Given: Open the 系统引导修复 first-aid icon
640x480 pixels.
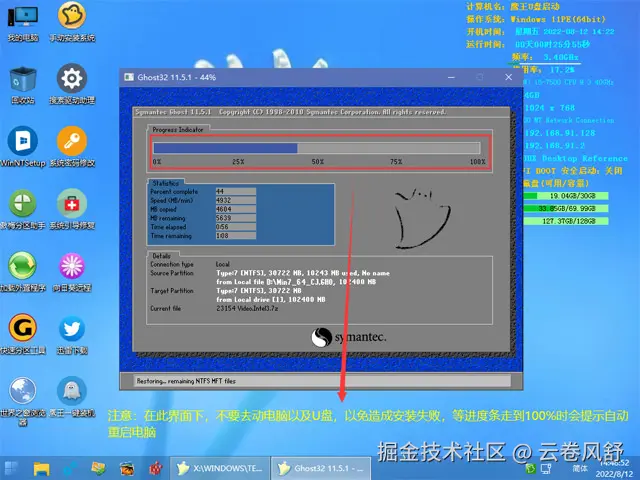Looking at the screenshot, I should (72, 209).
